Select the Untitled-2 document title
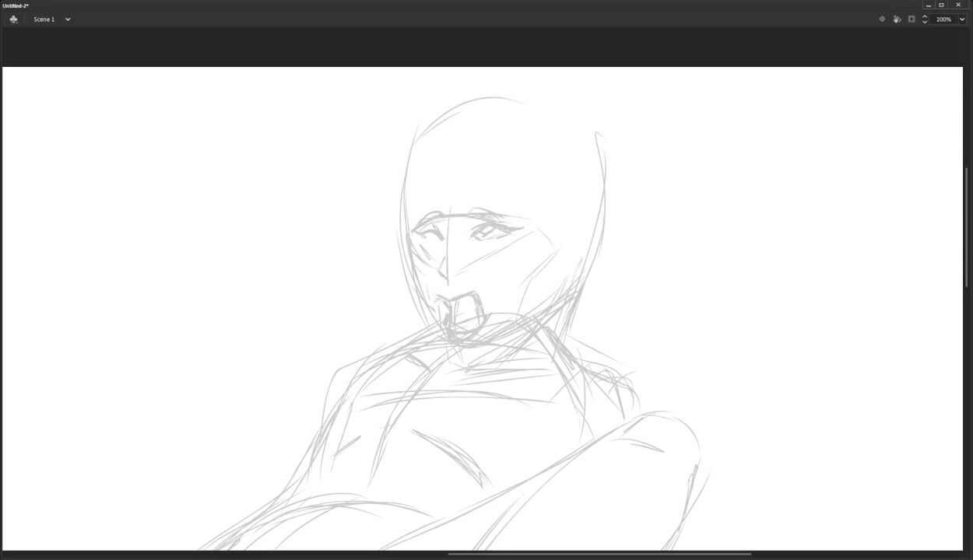Screen dimensions: 973x560 16,5
